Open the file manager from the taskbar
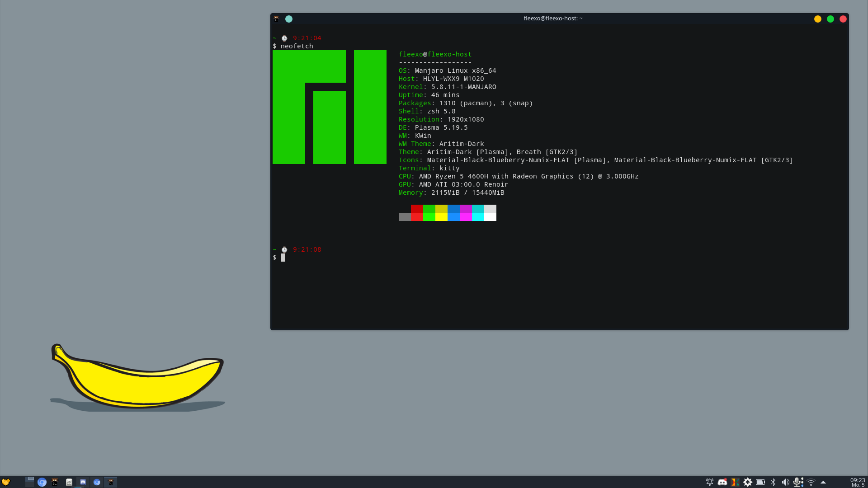 coord(69,482)
